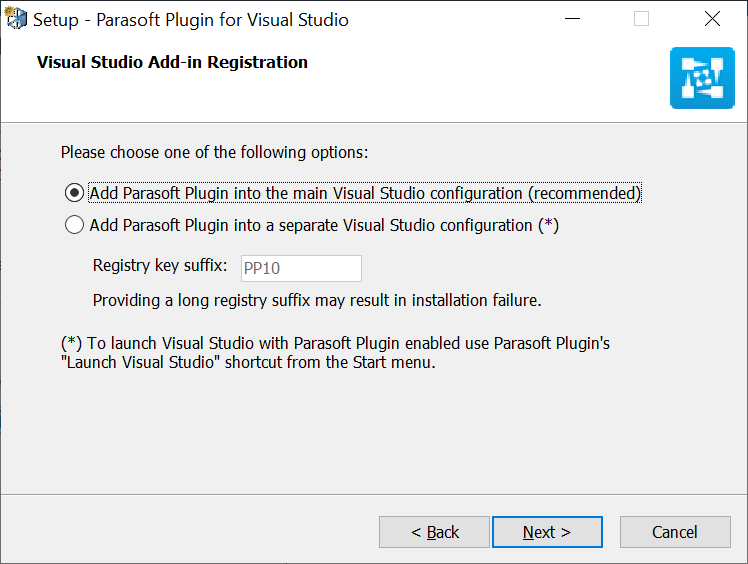Click the "Please choose one of the following options" text
Image resolution: width=748 pixels, height=564 pixels.
pos(214,152)
